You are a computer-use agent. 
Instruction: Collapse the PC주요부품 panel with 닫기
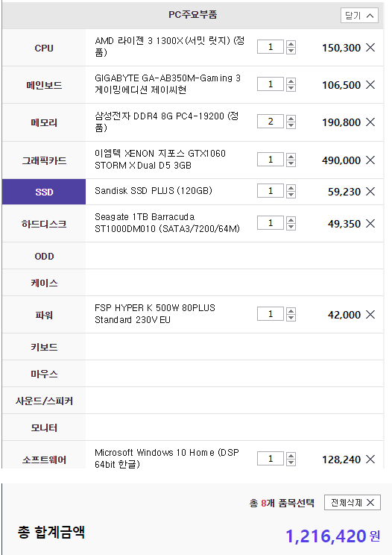coord(359,16)
